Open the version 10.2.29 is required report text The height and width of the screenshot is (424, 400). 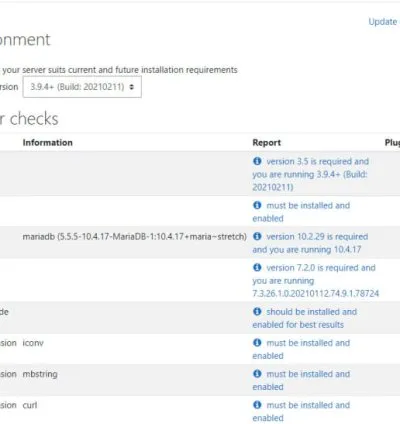coord(310,243)
